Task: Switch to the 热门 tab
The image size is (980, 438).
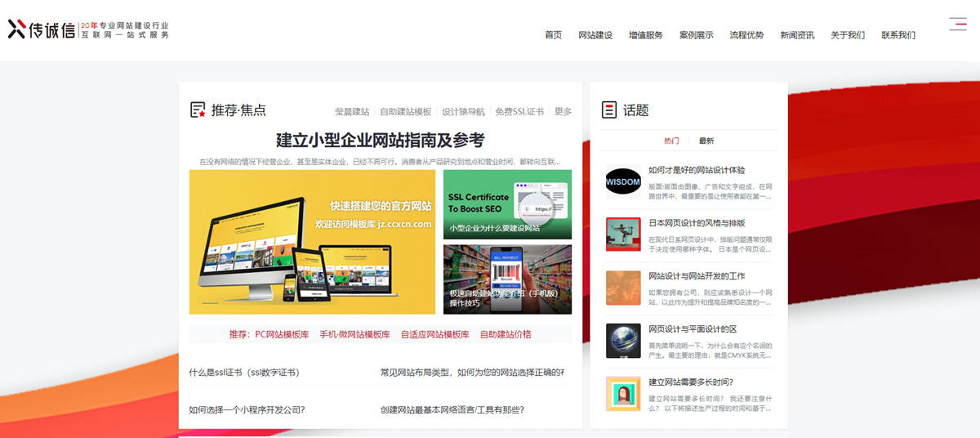Action: pos(671,141)
